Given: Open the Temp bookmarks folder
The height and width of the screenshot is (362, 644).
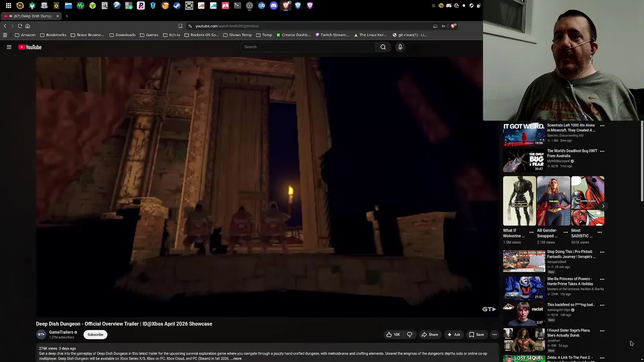Looking at the screenshot, I should (264, 35).
